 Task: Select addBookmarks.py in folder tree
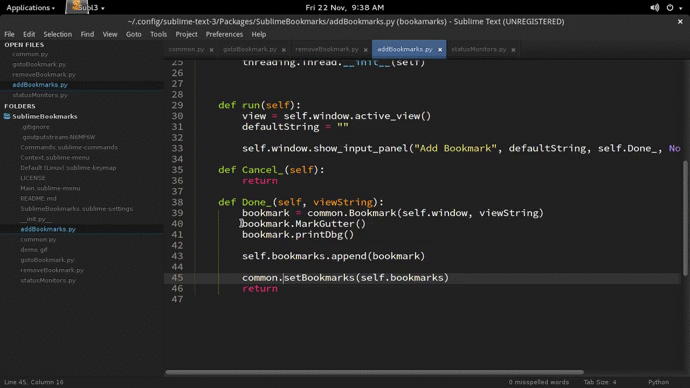tap(48, 229)
